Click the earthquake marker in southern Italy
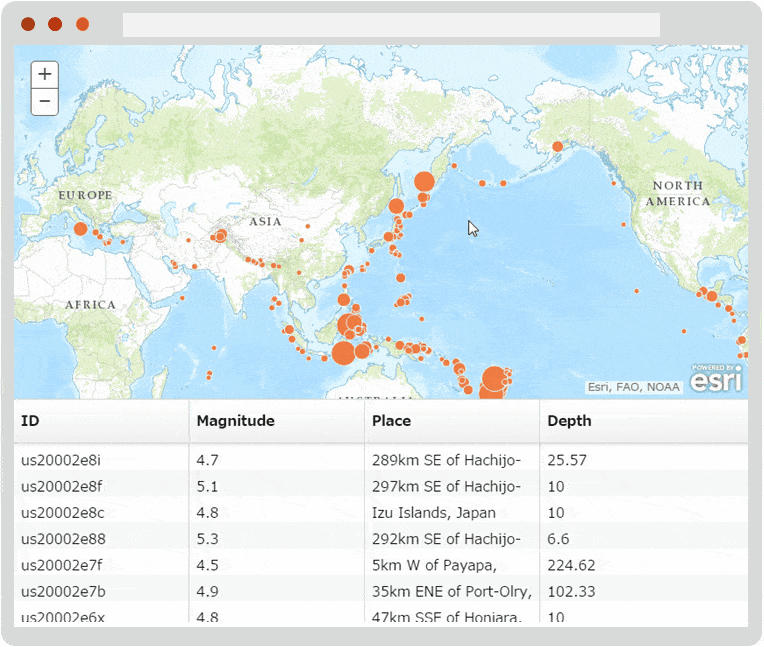Image resolution: width=764 pixels, height=647 pixels. point(80,228)
